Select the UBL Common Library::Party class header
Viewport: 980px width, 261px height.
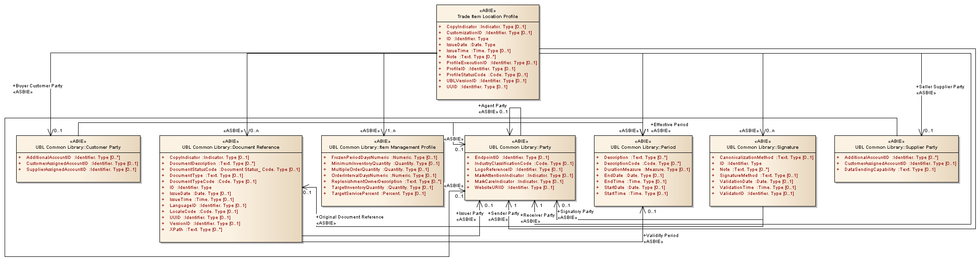pyautogui.click(x=520, y=147)
